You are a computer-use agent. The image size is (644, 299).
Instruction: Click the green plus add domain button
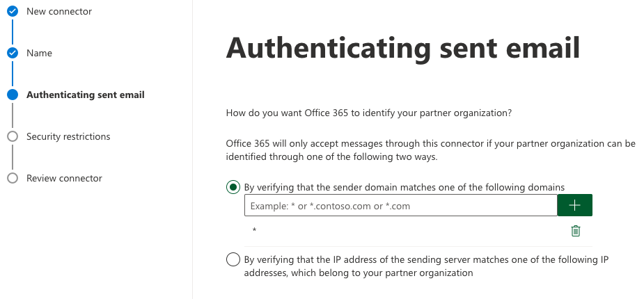(x=574, y=205)
